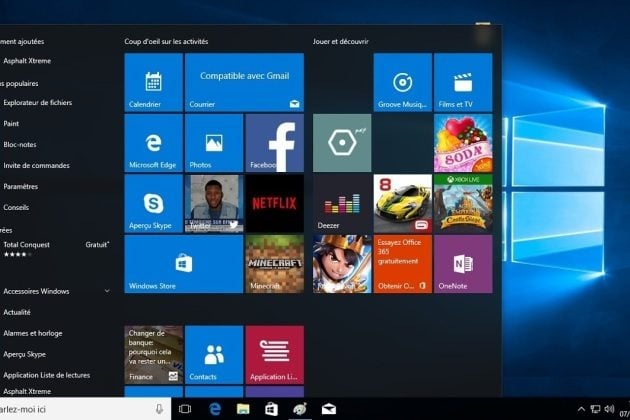Launch Candy Crush Soda tile
The image size is (630, 420).
click(463, 143)
